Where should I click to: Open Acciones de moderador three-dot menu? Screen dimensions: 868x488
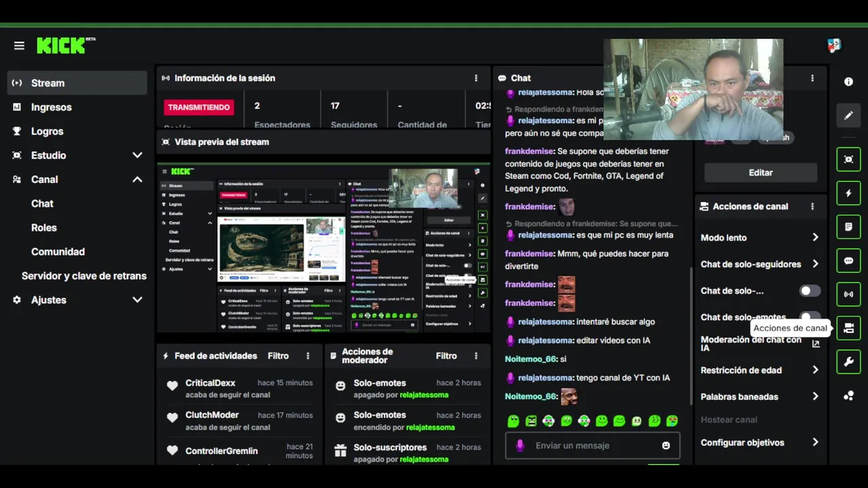(476, 356)
